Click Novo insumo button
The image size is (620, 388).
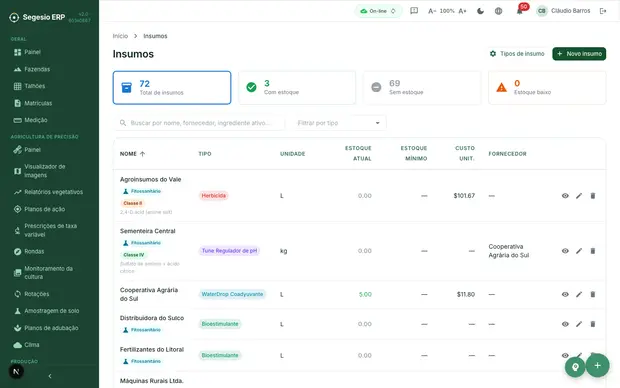pyautogui.click(x=579, y=54)
